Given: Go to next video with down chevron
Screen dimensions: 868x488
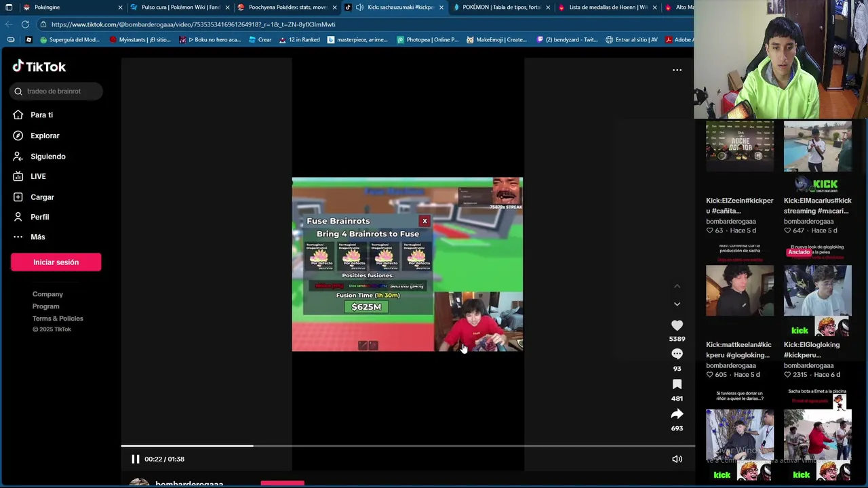Looking at the screenshot, I should click(677, 304).
